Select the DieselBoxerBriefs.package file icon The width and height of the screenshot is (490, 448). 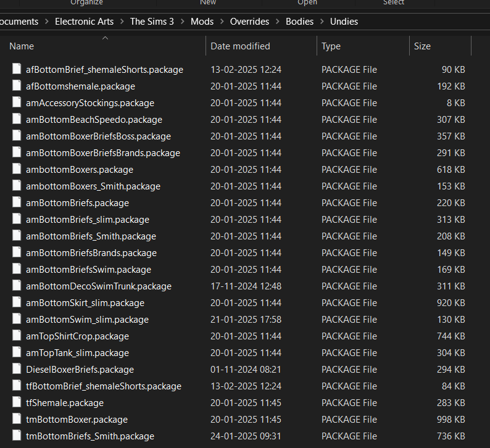(x=17, y=368)
